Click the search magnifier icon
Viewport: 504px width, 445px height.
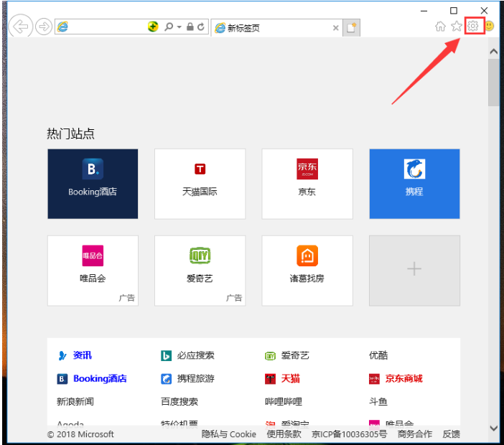(168, 27)
